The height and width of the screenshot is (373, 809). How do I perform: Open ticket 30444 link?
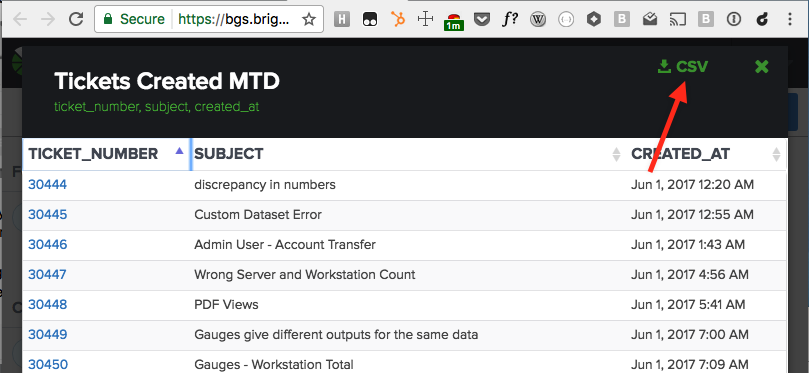47,184
